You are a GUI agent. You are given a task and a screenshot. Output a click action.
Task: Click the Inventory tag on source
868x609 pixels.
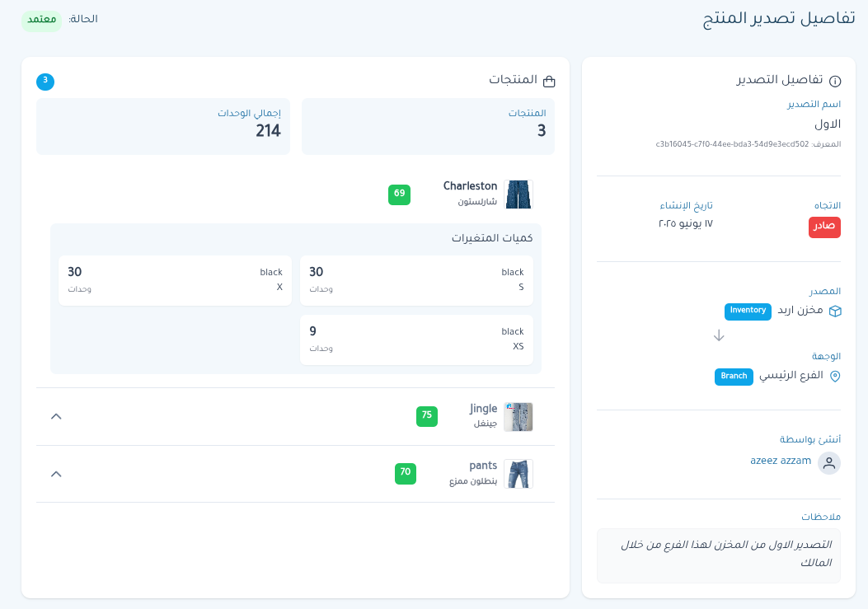(748, 311)
